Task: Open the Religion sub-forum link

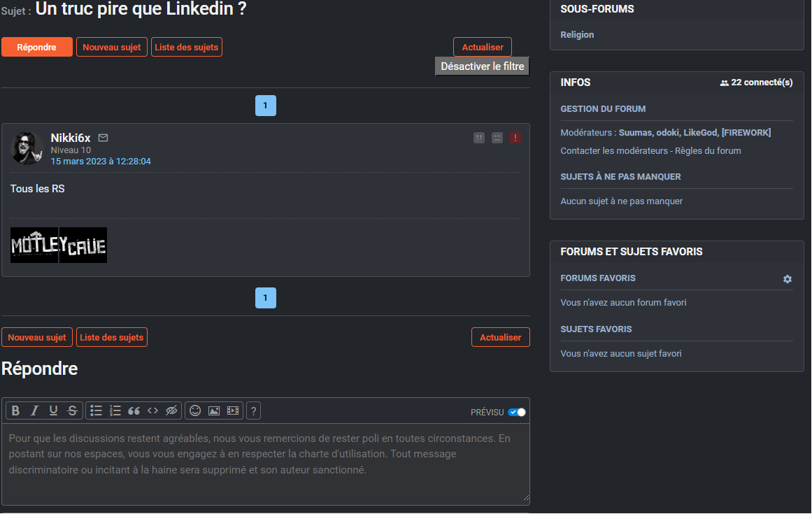Action: [577, 35]
